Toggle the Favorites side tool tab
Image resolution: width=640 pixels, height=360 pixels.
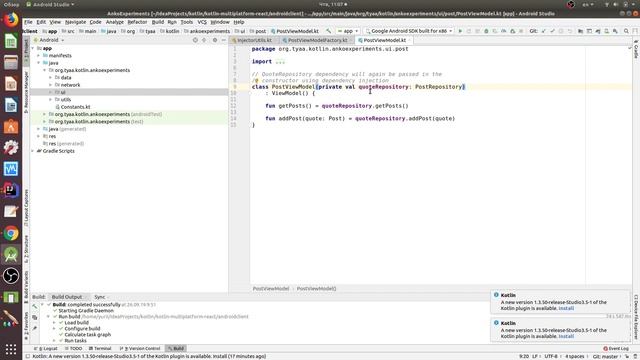click(26, 326)
